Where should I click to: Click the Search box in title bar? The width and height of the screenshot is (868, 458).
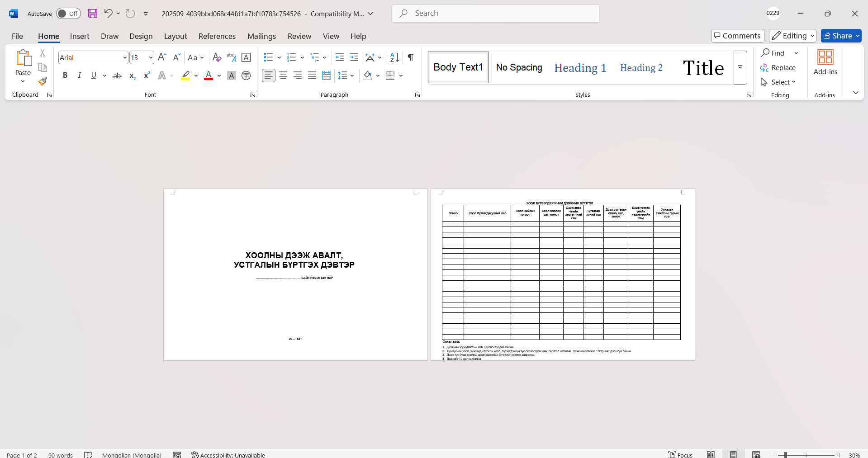pos(495,14)
